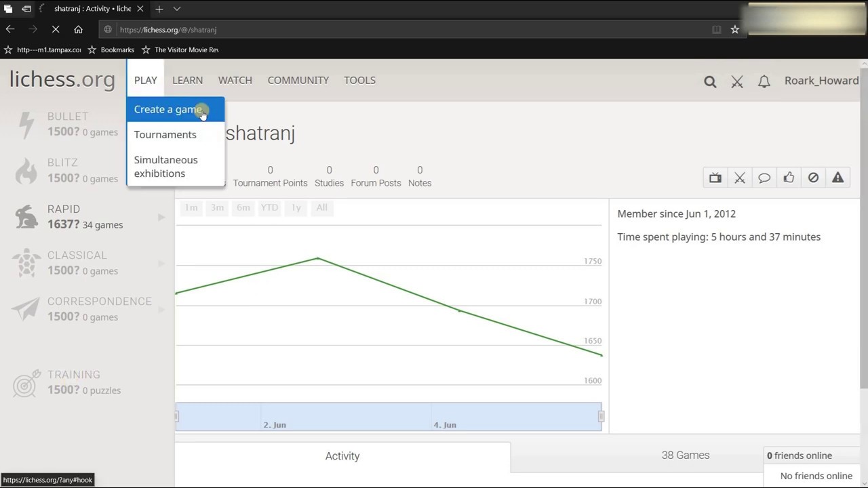Choose Simultaneous exhibitions from Play menu
This screenshot has width=868, height=488.
coord(175,166)
